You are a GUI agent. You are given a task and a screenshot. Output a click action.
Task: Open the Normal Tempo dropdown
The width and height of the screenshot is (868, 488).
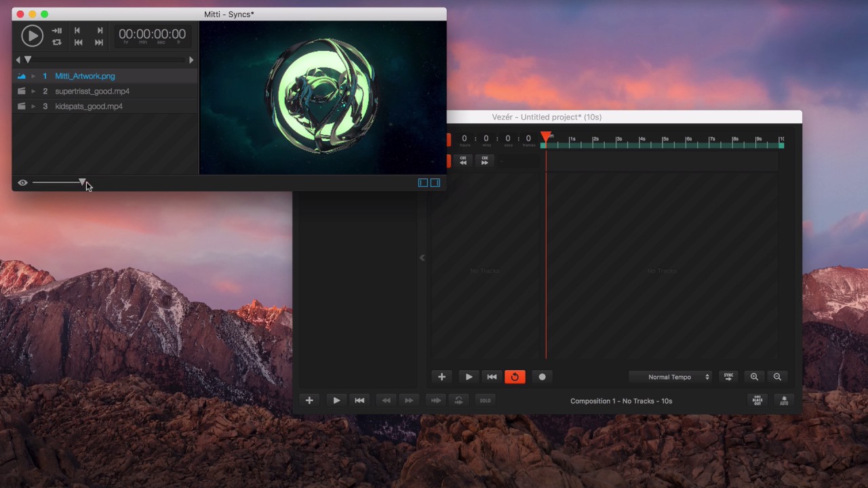coord(671,377)
